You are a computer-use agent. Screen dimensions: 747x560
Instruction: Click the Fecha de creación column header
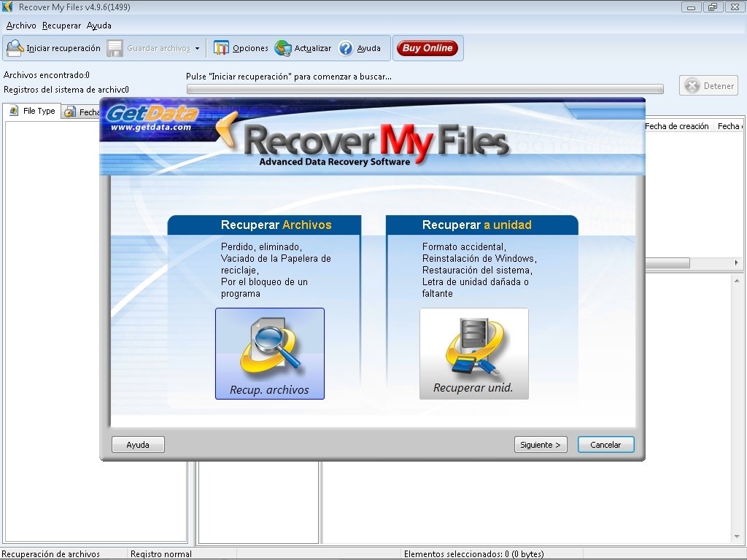(677, 126)
